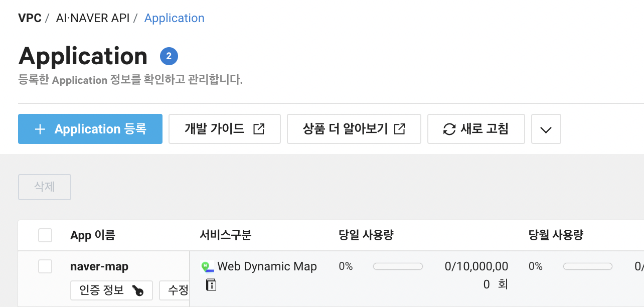This screenshot has height=307, width=644.
Task: Check the checkbox next to naver-map
Action: (x=45, y=266)
